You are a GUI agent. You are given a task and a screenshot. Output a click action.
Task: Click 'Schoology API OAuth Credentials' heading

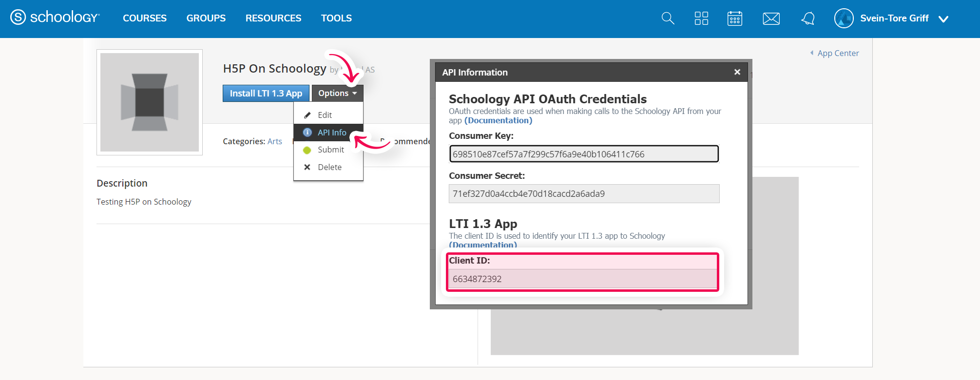(x=548, y=99)
